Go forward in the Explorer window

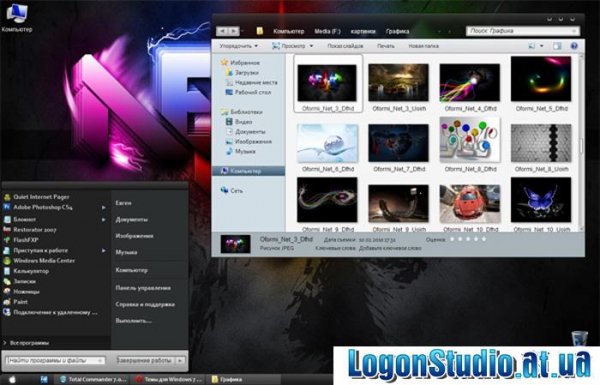tap(234, 31)
